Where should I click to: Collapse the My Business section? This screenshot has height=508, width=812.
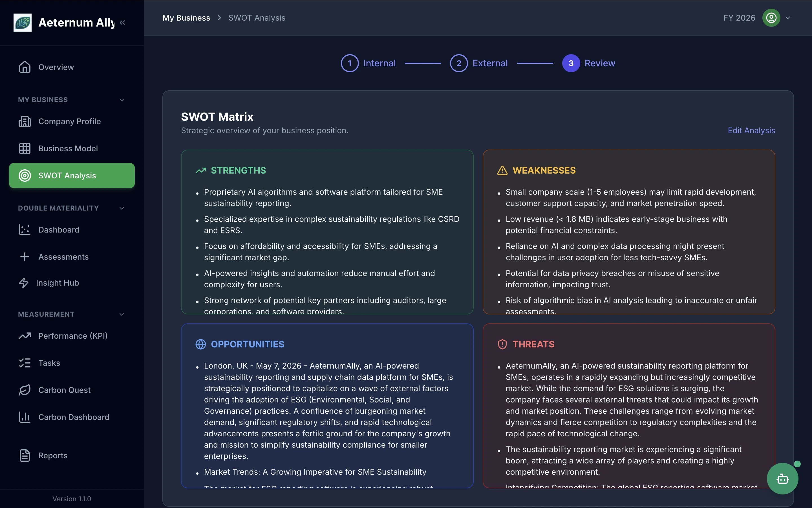pos(122,100)
